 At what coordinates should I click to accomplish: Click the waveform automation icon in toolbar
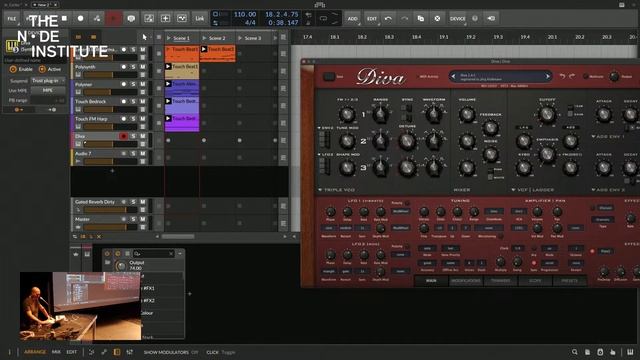click(x=182, y=18)
